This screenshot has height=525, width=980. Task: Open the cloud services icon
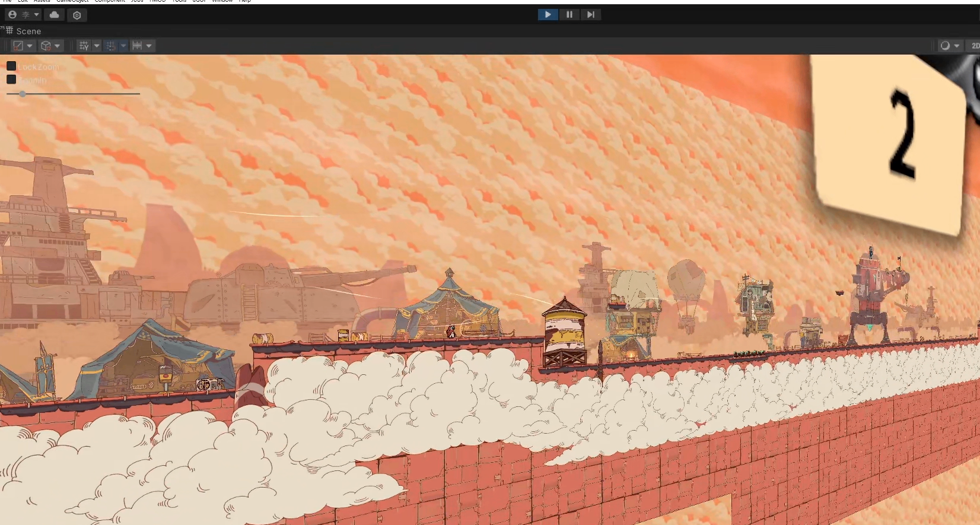[x=55, y=15]
